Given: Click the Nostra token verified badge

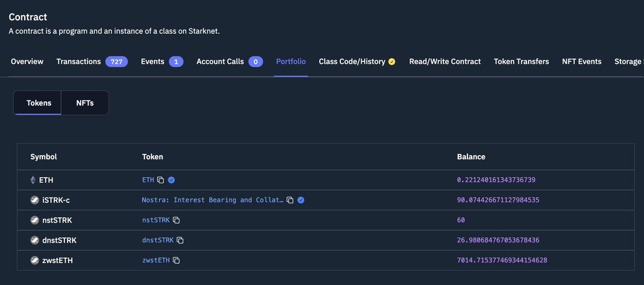Looking at the screenshot, I should click(x=301, y=200).
